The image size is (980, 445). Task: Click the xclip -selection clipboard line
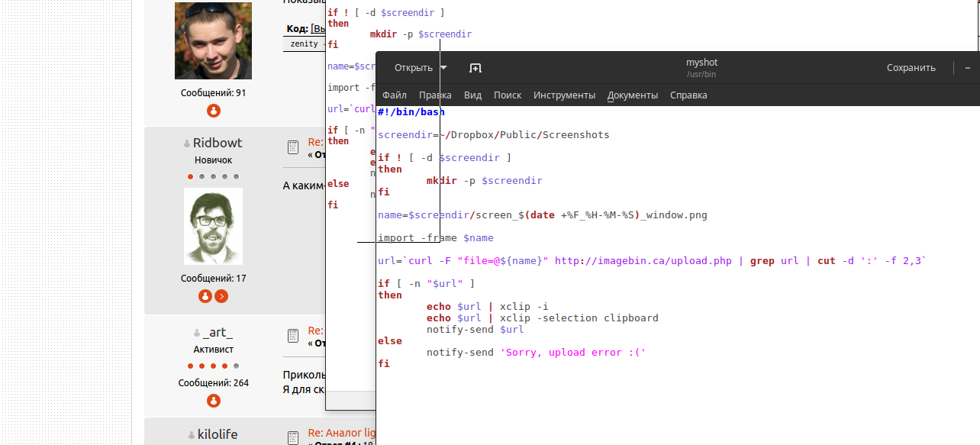pyautogui.click(x=543, y=318)
